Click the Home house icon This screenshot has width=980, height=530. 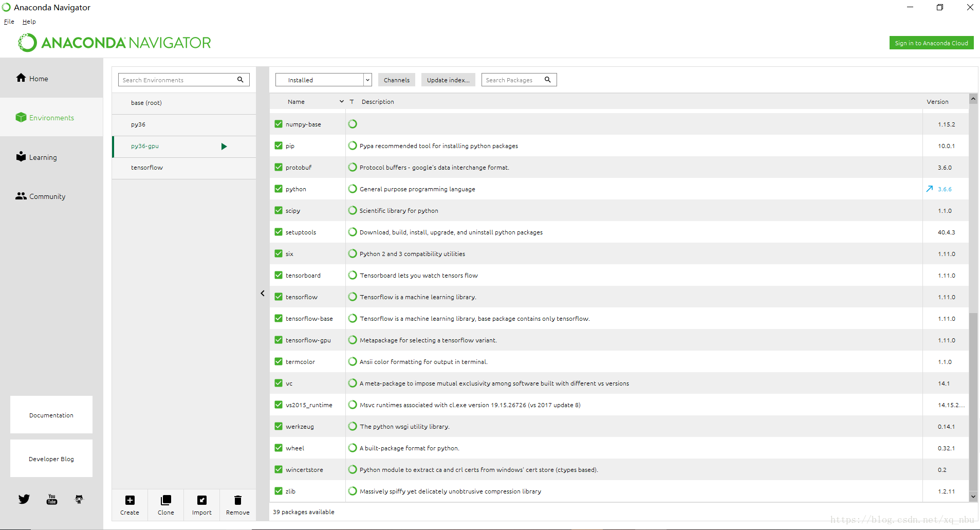[x=21, y=78]
